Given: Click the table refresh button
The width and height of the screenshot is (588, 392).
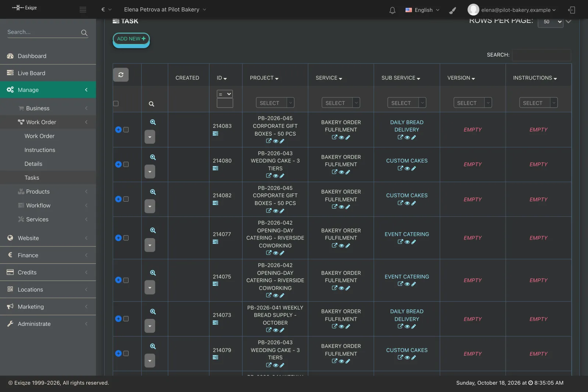Looking at the screenshot, I should 121,75.
